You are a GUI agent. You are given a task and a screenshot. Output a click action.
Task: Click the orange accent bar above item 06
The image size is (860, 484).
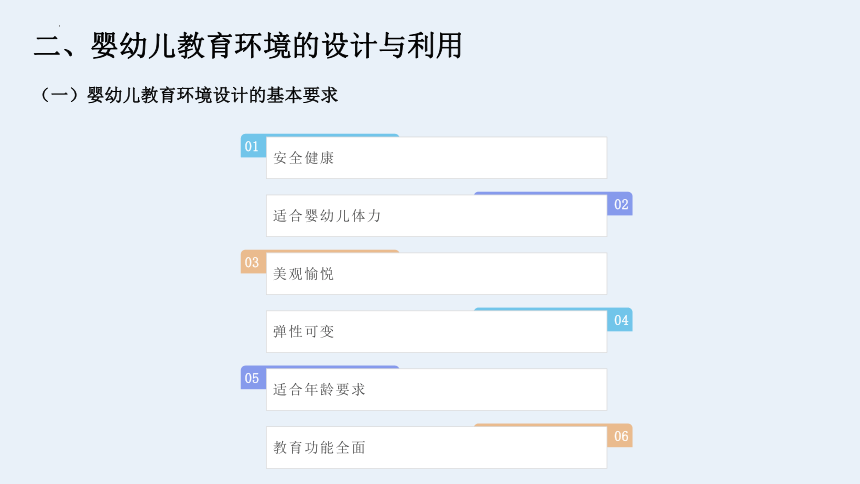[541, 425]
